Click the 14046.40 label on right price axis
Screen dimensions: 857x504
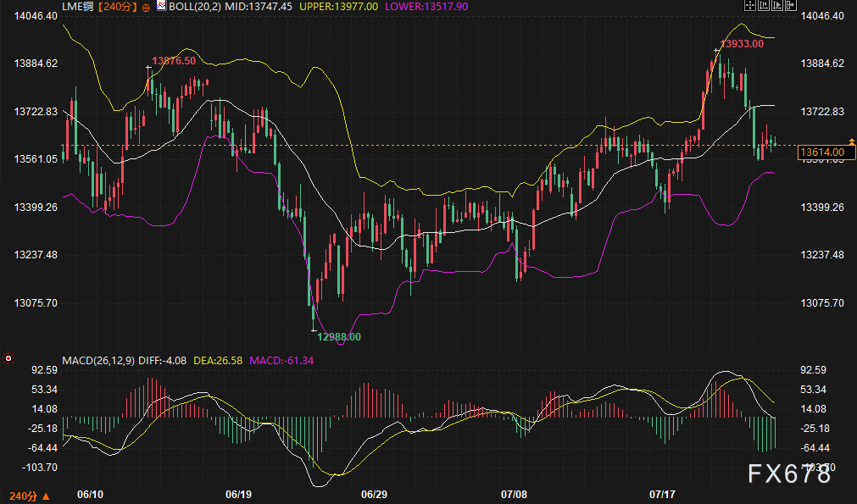pos(822,15)
